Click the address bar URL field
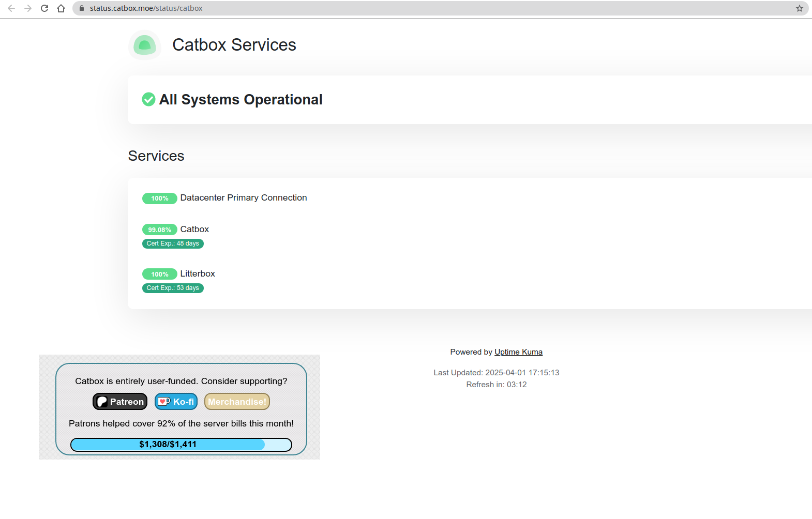The width and height of the screenshot is (812, 519). (362, 8)
